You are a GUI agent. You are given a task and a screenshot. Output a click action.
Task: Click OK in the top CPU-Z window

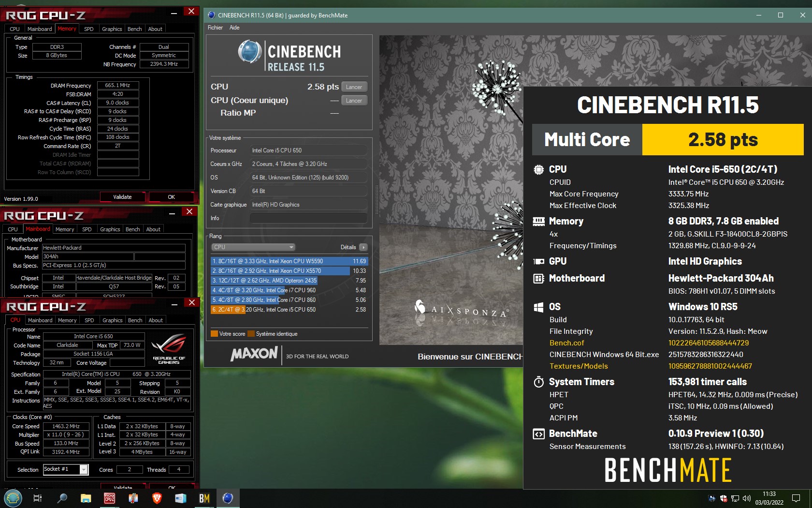click(x=172, y=197)
